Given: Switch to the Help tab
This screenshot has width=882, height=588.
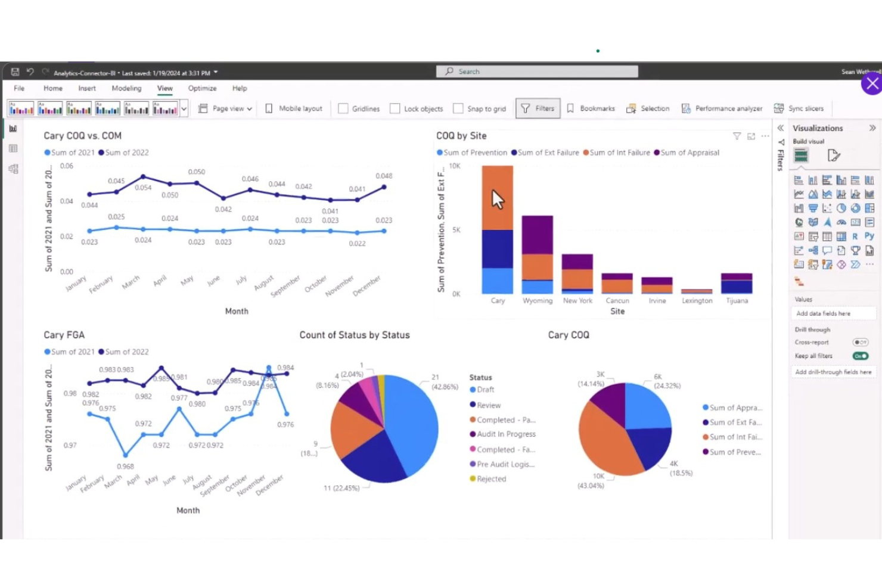Looking at the screenshot, I should point(240,88).
